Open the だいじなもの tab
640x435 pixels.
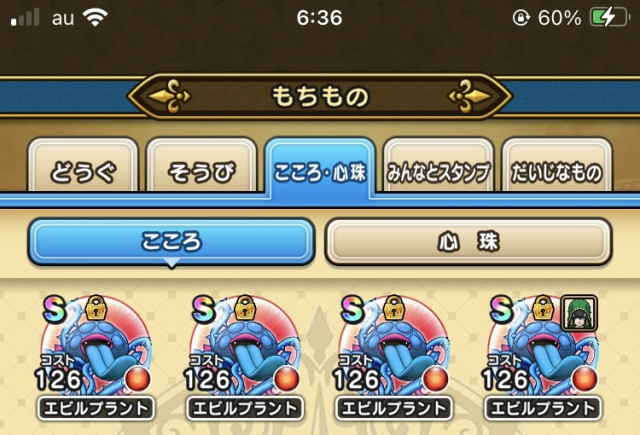[557, 166]
